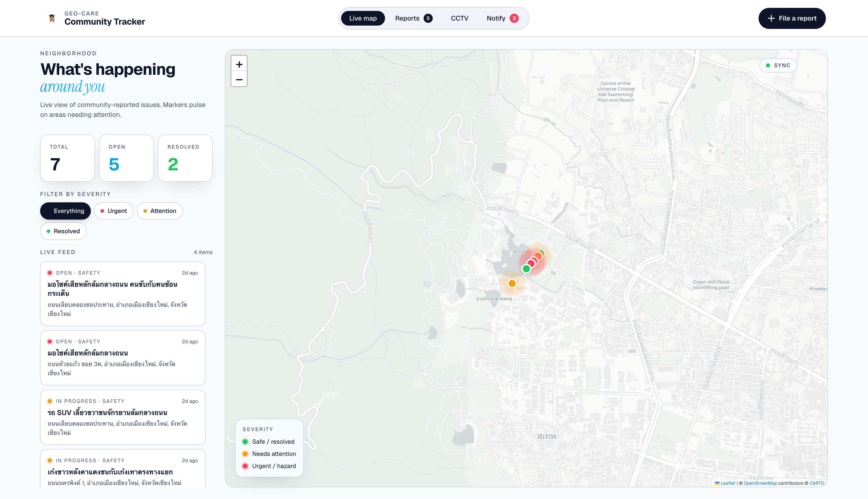
Task: Click the plus icon in File a report
Action: click(x=771, y=18)
